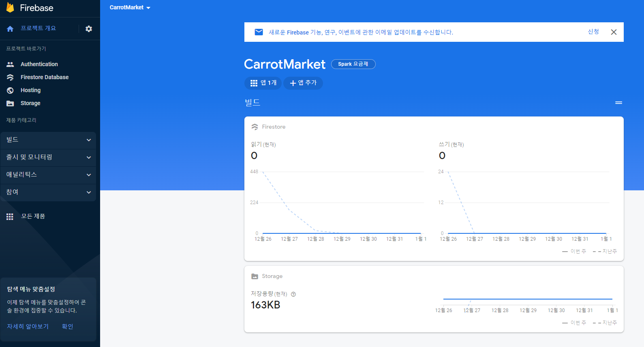Image resolution: width=644 pixels, height=347 pixels.
Task: Click the 읽기(현재) reads label
Action: click(263, 144)
